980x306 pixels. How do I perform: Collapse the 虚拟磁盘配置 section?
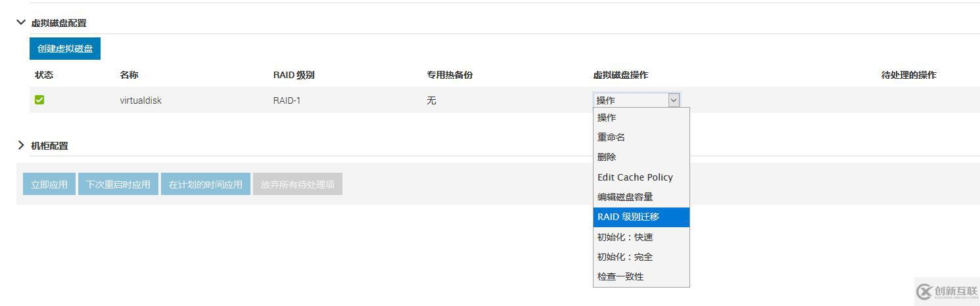point(22,22)
